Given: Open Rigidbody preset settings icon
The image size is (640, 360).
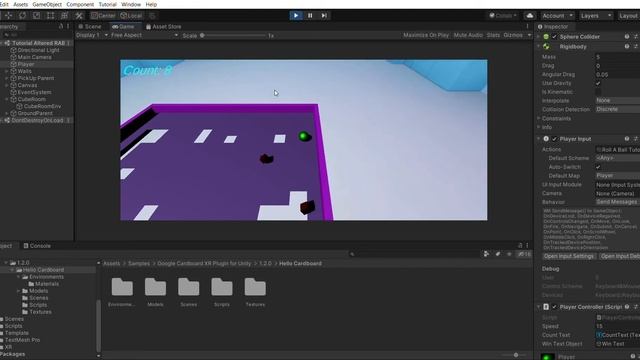Looking at the screenshot, I should pos(636,47).
